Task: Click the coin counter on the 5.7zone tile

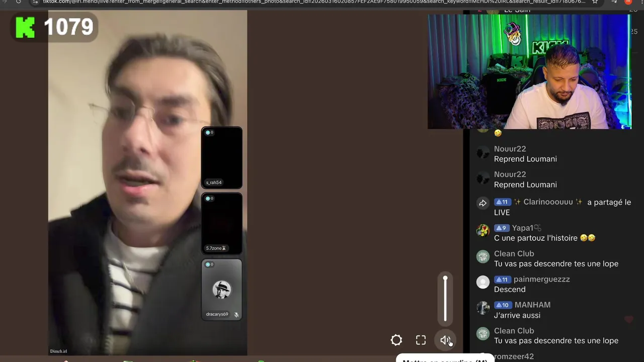Action: (209, 199)
